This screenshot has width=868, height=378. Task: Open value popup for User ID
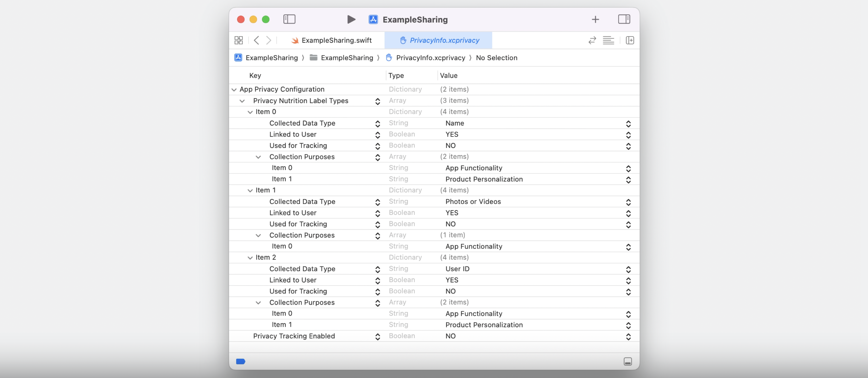628,269
